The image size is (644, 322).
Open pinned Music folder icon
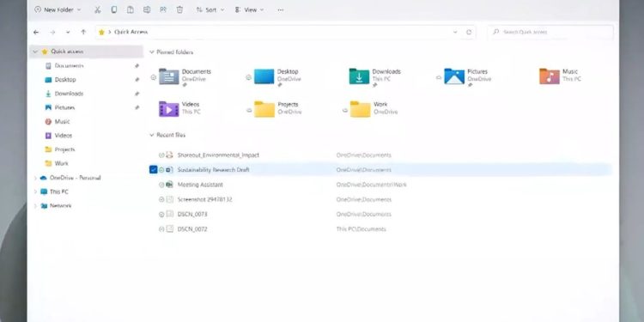[x=550, y=76]
